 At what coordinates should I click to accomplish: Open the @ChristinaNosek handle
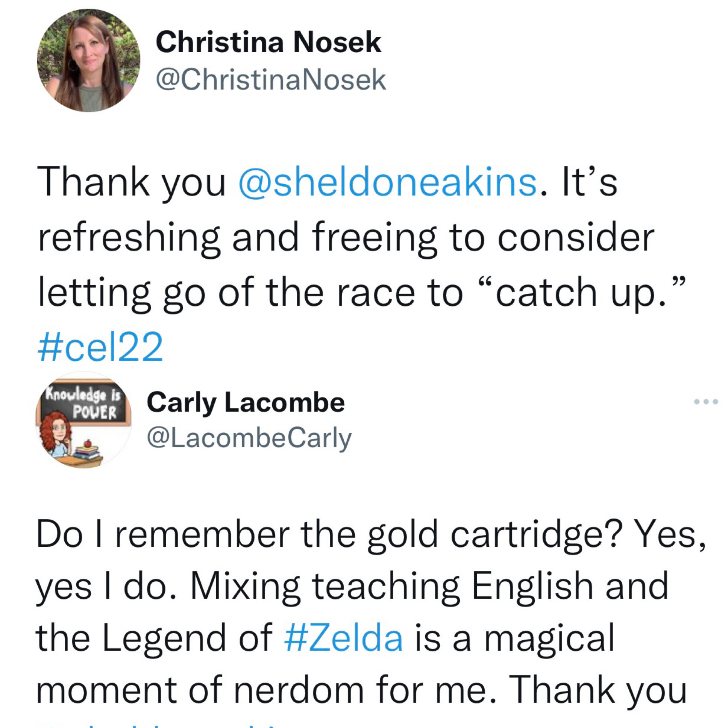pos(271,79)
